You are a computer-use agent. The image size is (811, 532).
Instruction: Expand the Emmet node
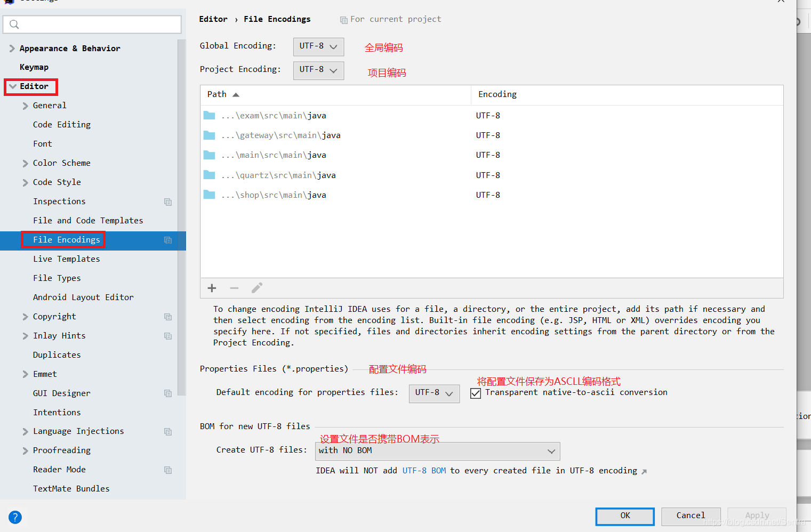(x=25, y=374)
